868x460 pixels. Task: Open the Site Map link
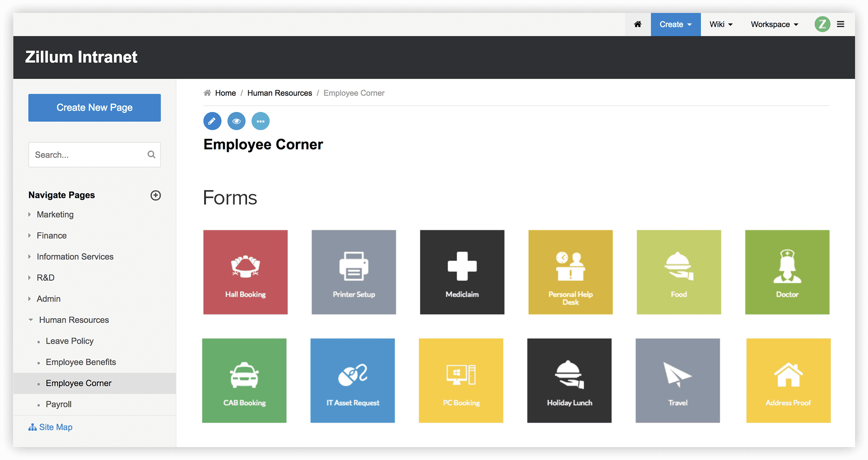(x=51, y=427)
